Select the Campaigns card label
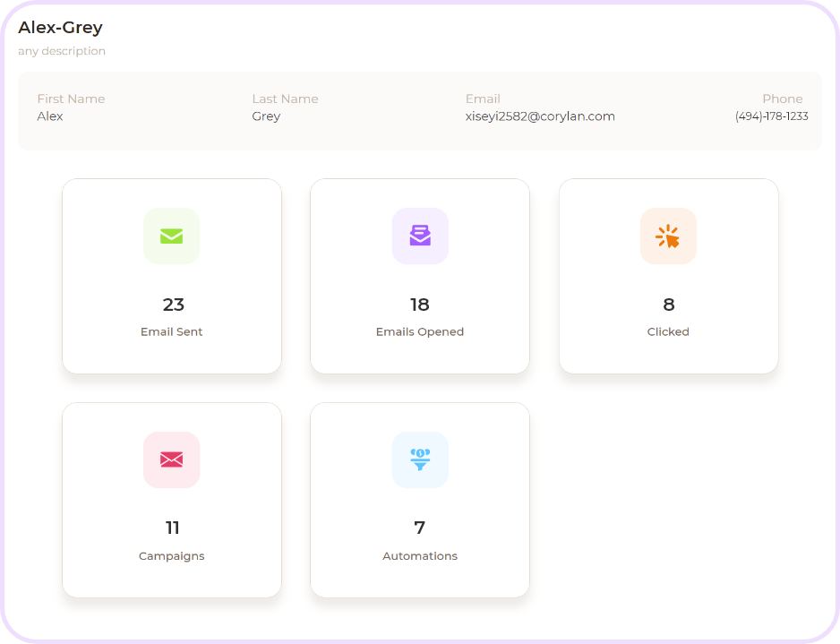Screen dimensions: 840x644 point(172,556)
